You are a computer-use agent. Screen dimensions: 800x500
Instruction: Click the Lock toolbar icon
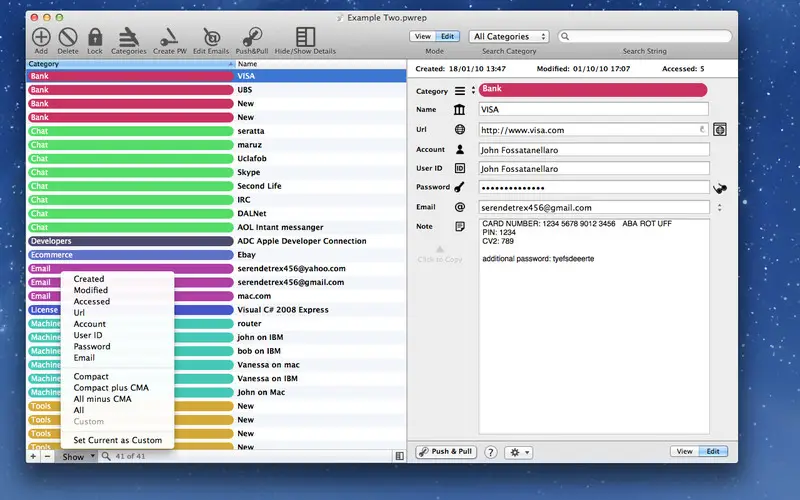pos(95,37)
